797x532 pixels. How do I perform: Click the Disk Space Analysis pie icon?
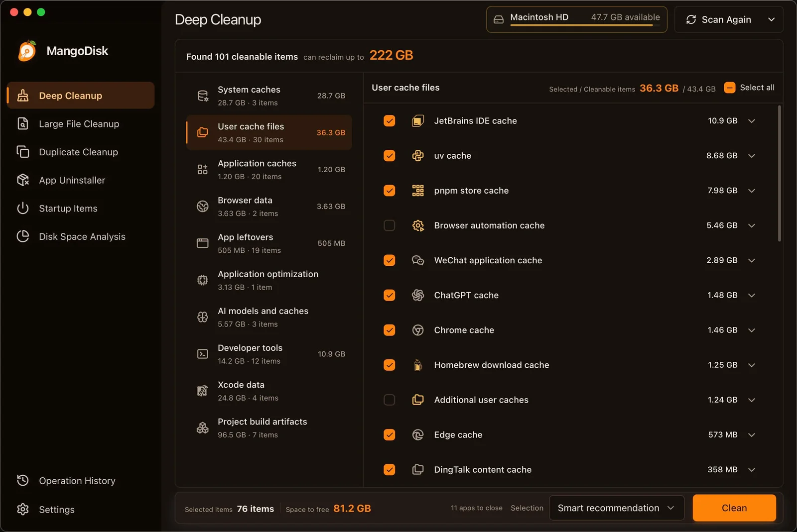point(23,236)
